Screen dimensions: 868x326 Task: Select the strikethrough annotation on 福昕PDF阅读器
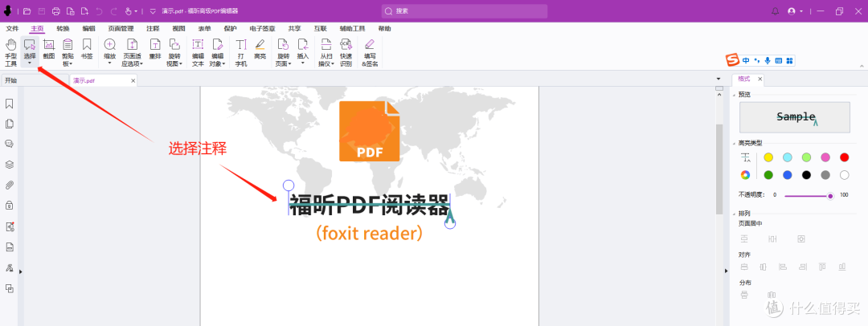click(369, 206)
